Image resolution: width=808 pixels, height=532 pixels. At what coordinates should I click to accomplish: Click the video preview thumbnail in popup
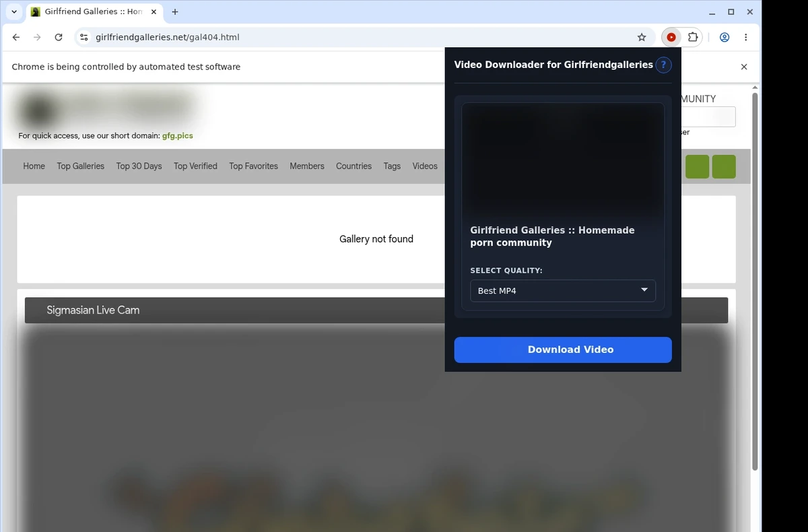click(563, 160)
